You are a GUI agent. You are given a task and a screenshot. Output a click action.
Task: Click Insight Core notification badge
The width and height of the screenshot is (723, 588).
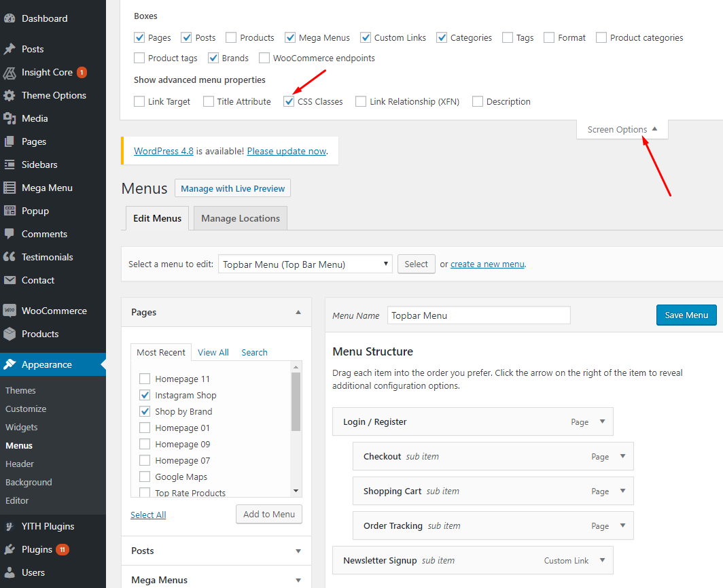pos(82,73)
